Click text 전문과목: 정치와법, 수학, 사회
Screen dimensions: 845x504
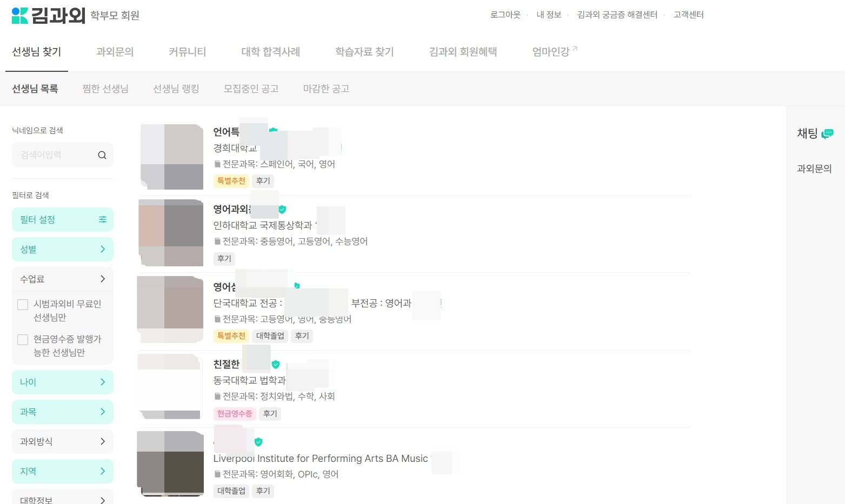279,397
